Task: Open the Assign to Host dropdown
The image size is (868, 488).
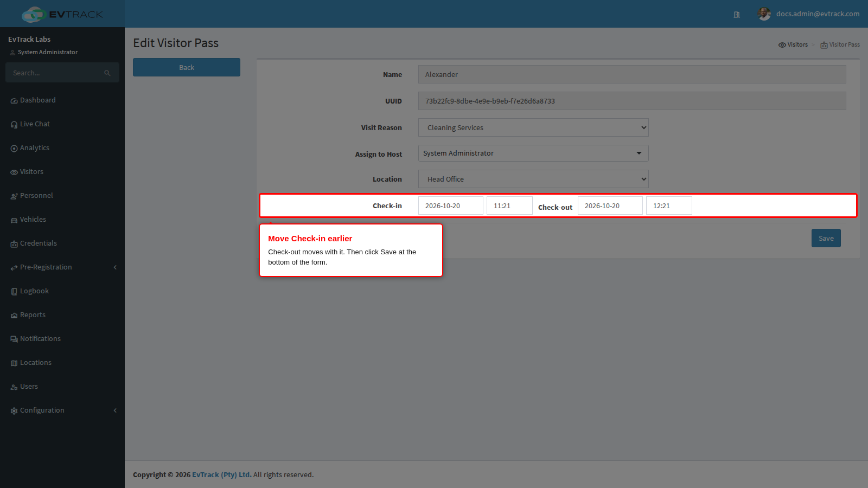Action: point(533,153)
